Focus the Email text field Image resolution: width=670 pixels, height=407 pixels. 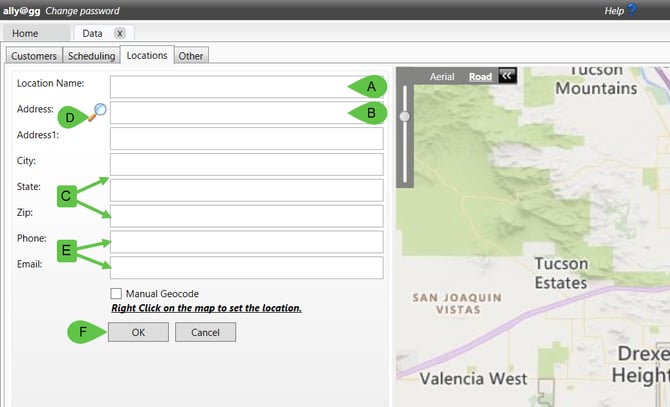point(246,268)
